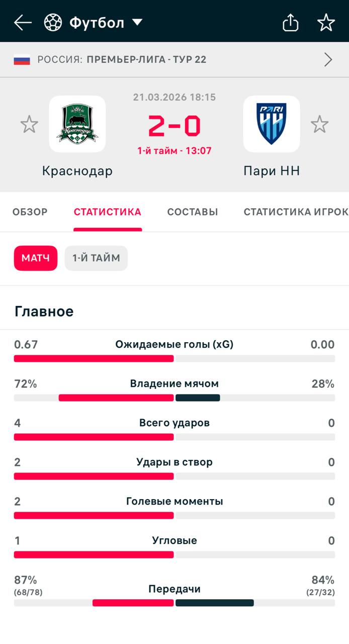Open the СОСТАВЫ tab
349x644 pixels.
click(x=193, y=212)
